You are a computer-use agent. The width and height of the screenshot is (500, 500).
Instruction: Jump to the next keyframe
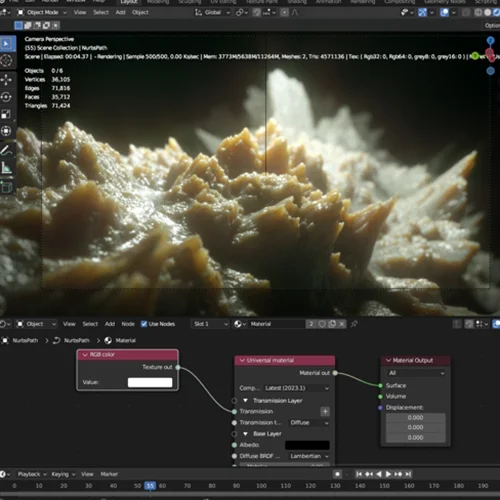coord(398,474)
